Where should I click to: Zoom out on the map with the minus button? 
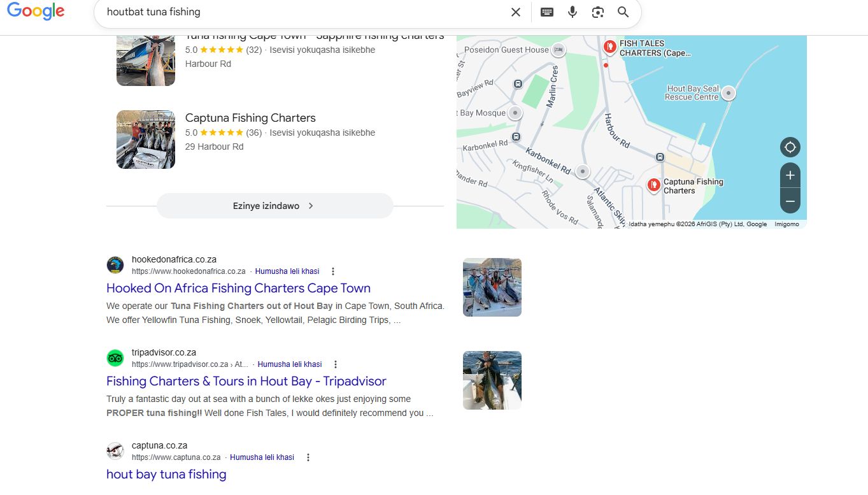(790, 201)
